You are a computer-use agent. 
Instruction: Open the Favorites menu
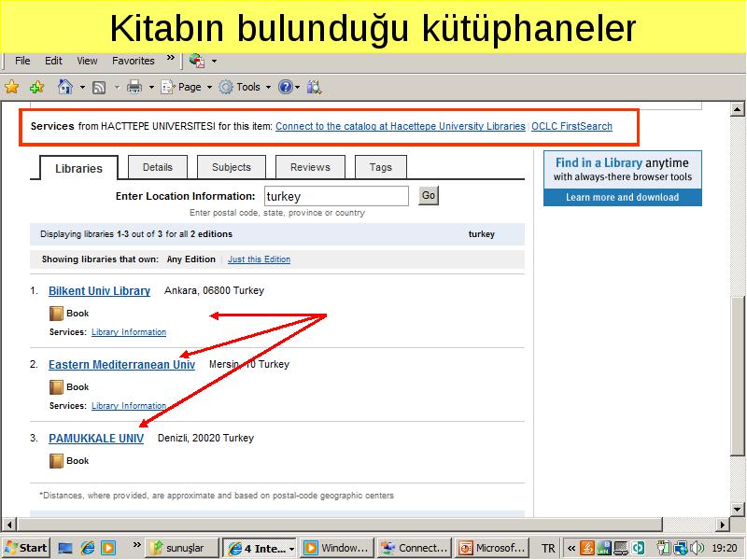[134, 61]
